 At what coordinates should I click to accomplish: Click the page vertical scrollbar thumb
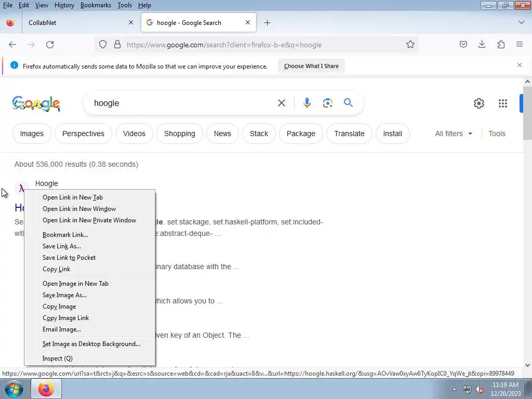coord(527,113)
